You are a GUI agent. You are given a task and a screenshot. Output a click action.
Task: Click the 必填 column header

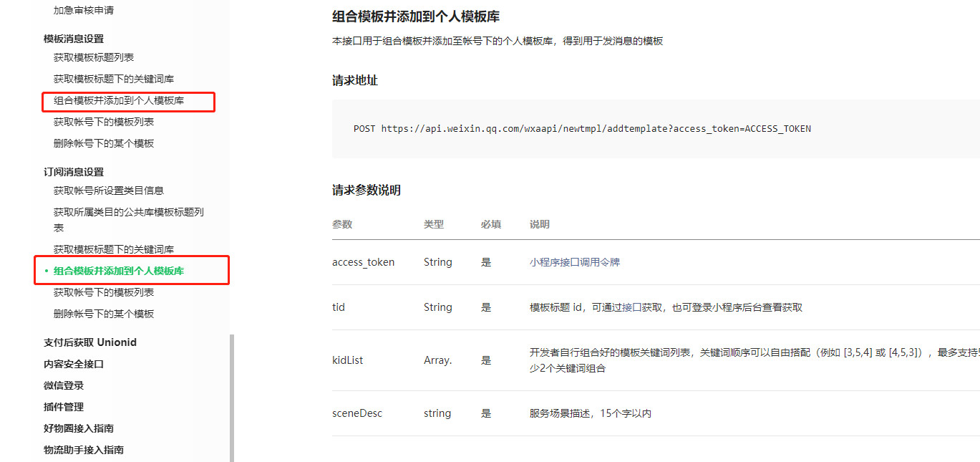coord(491,224)
